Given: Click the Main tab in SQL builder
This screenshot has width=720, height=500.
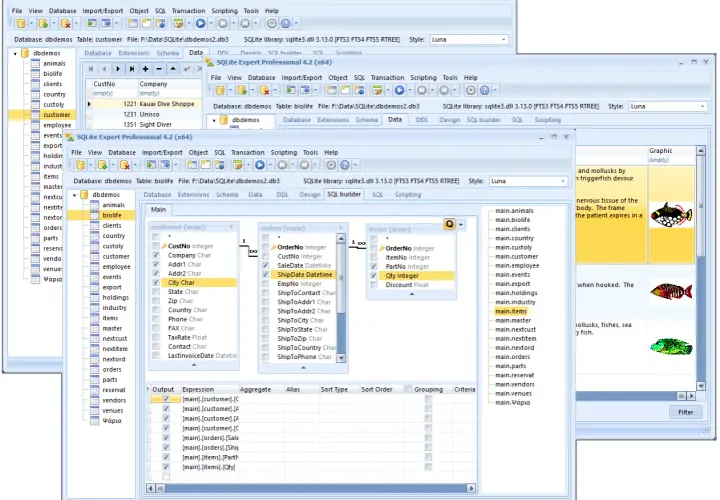Looking at the screenshot, I should point(158,209).
